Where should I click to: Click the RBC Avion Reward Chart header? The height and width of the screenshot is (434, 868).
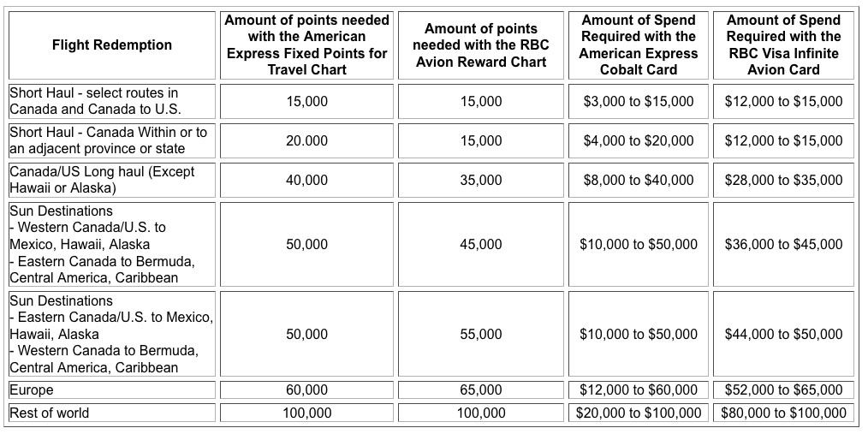point(480,45)
